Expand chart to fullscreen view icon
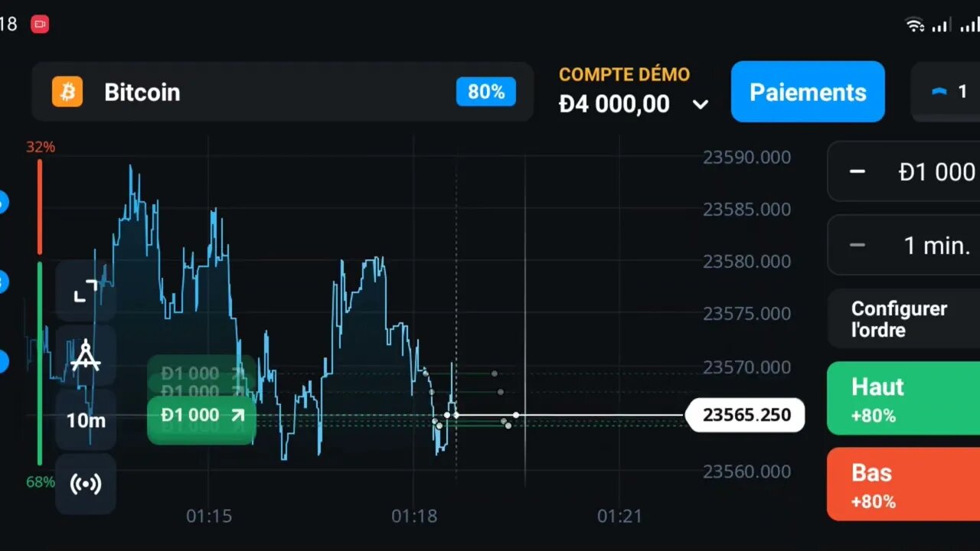 (86, 291)
